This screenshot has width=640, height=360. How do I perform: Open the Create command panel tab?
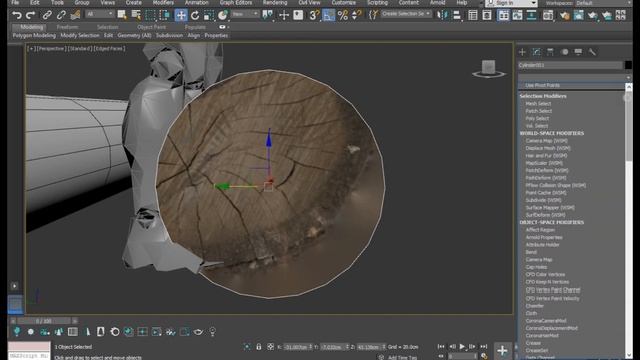[x=522, y=52]
